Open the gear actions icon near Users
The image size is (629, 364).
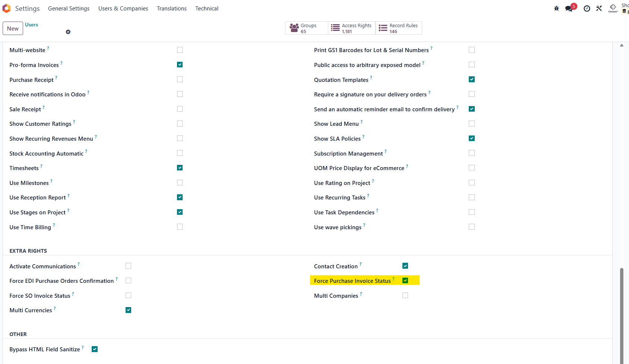click(x=68, y=32)
